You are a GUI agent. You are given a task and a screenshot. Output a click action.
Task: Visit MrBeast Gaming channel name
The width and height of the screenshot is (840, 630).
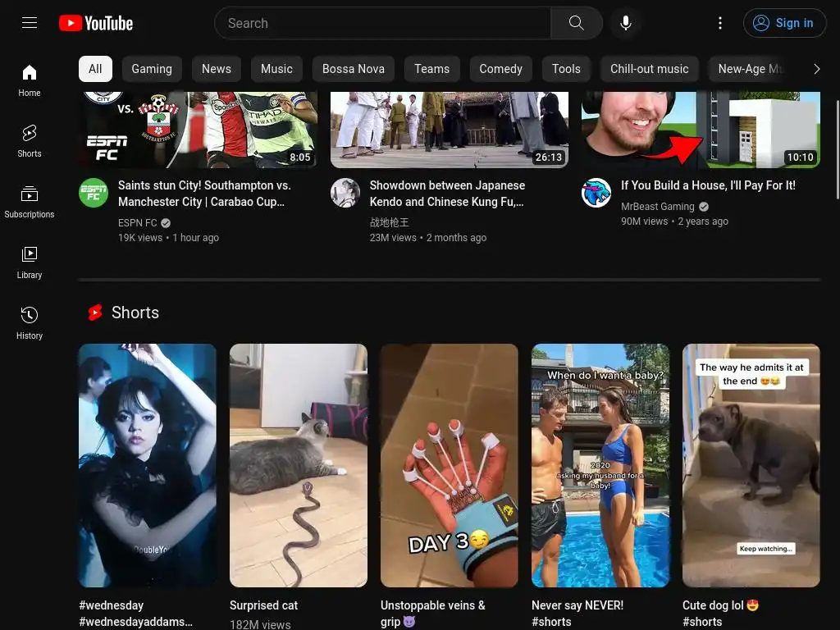click(x=658, y=206)
